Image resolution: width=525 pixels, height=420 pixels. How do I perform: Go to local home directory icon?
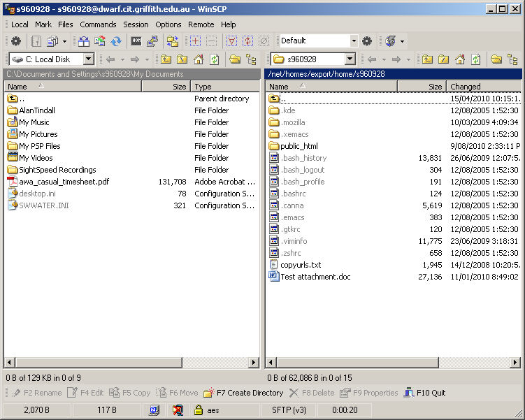199,59
